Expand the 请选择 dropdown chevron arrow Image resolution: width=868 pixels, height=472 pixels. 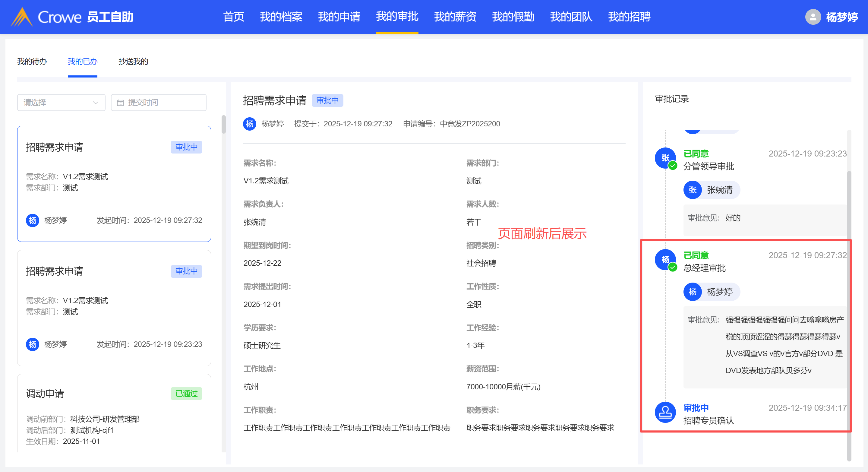[96, 103]
